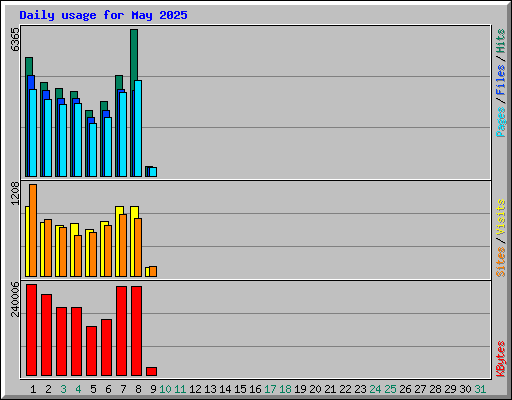The image size is (512, 400).
Task: Click the cyan 'Pages' legend word
Action: (x=500, y=122)
